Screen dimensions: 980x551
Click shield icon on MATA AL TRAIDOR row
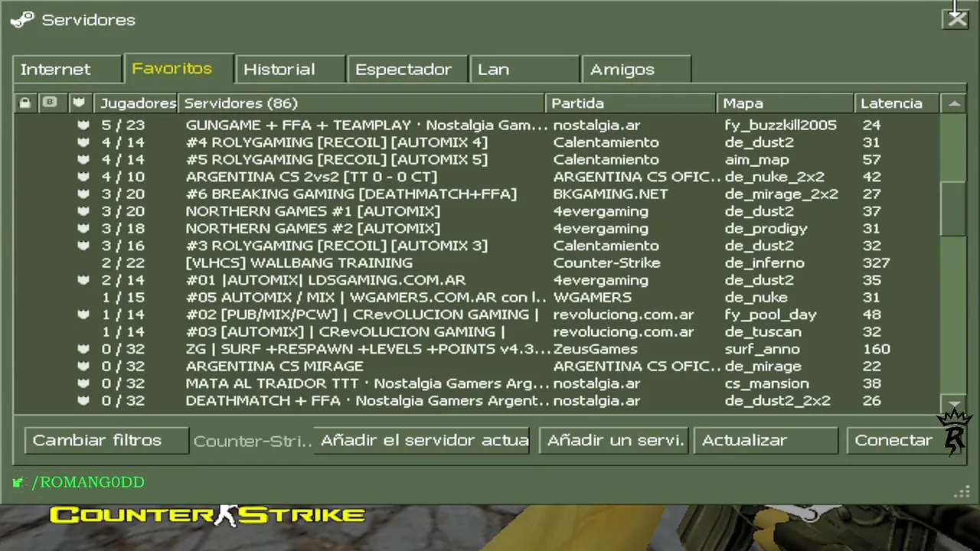[x=83, y=383]
